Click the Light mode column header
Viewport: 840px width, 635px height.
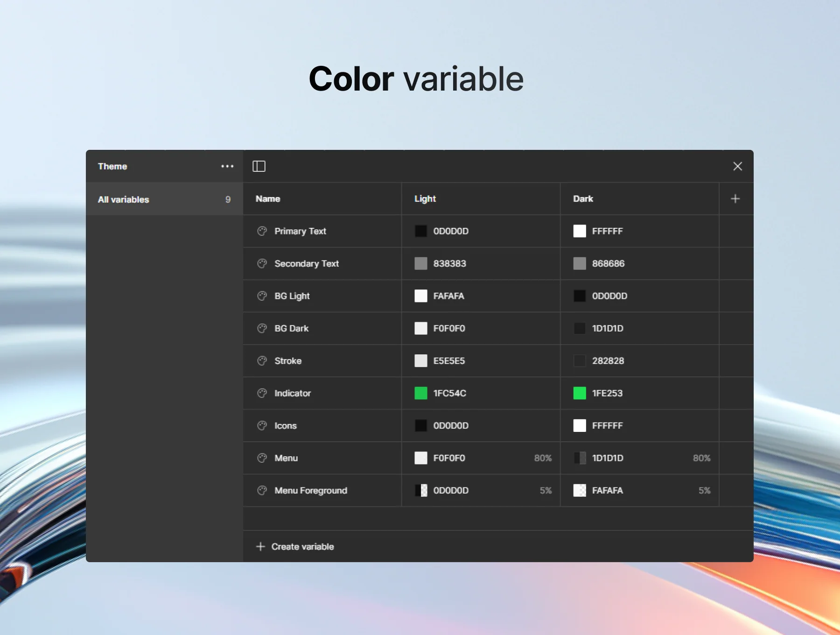[425, 199]
